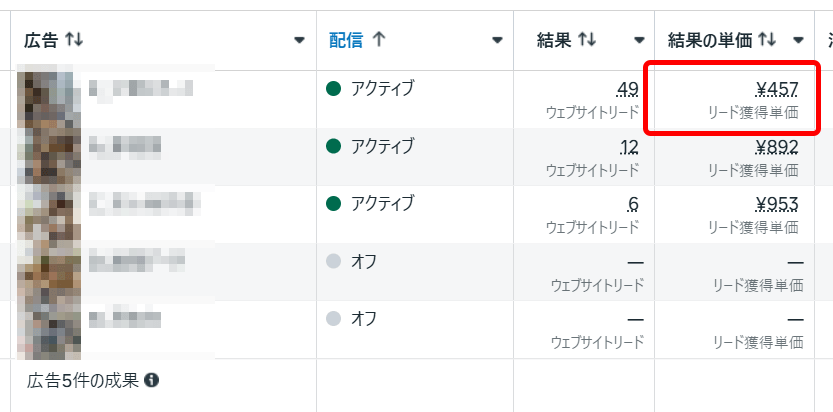Click the 配信 column header label
Viewport: 833px width, 412px height.
point(346,40)
